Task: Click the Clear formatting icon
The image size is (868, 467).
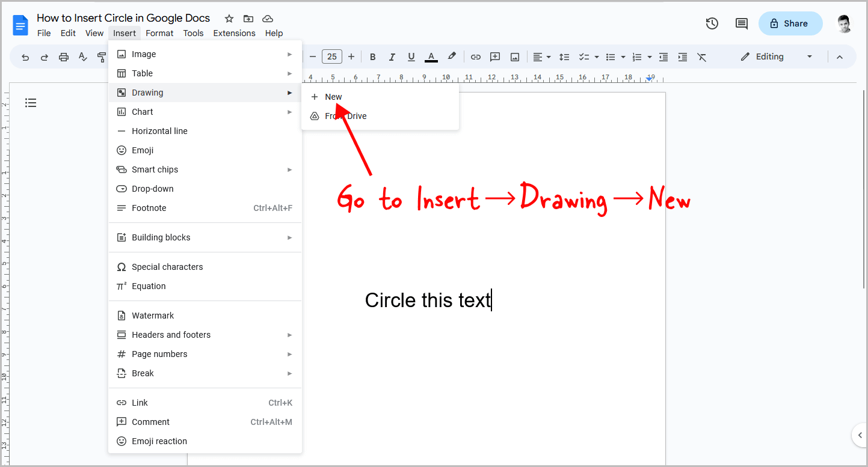Action: (702, 57)
